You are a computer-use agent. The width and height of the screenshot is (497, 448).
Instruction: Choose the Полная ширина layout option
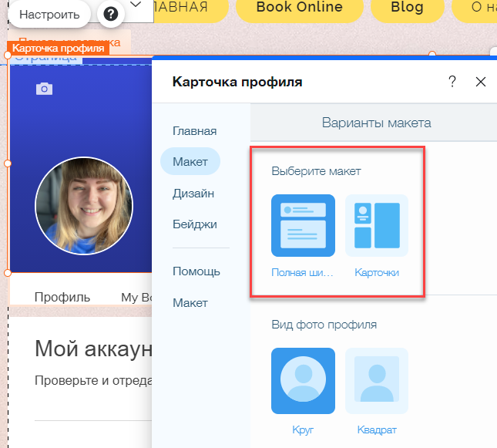(303, 226)
